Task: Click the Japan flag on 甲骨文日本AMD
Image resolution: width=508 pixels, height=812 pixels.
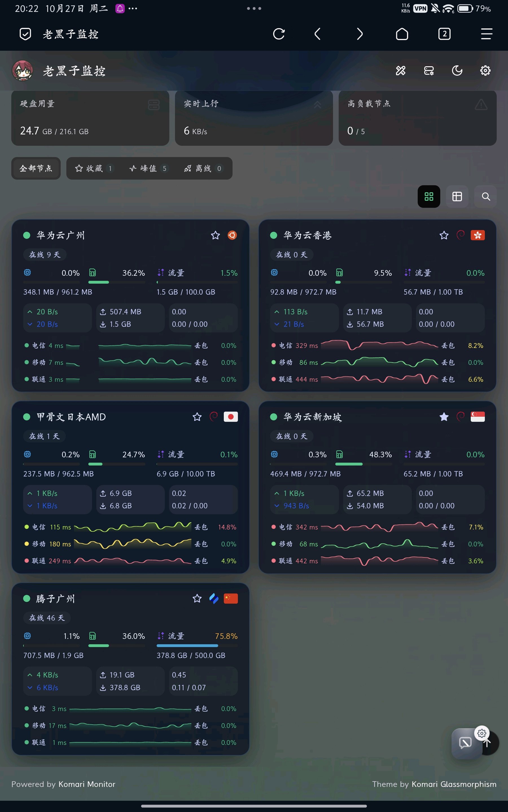Action: point(231,417)
